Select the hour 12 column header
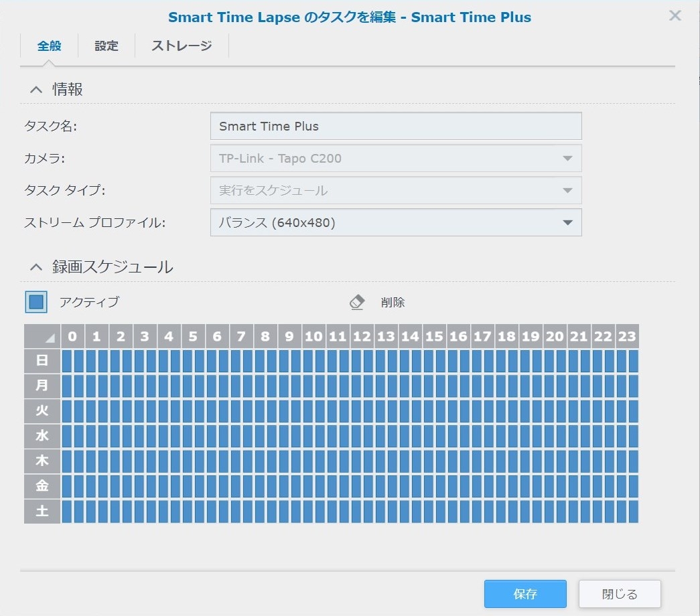The image size is (700, 616). [x=362, y=336]
